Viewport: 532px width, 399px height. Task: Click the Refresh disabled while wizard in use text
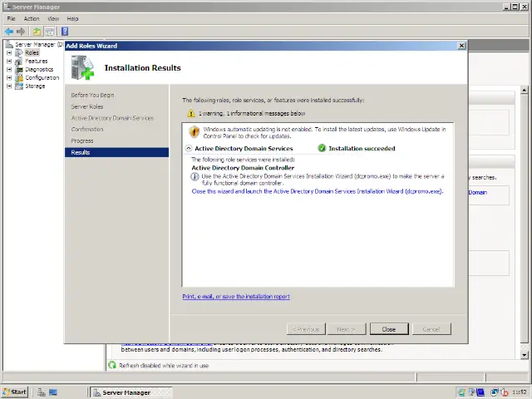(164, 366)
